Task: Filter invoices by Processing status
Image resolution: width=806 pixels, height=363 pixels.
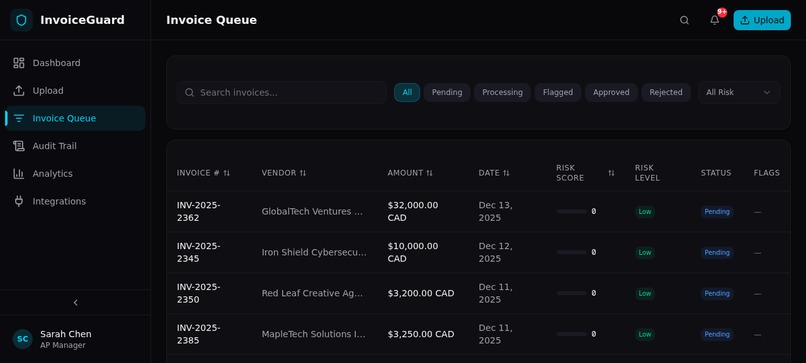Action: click(x=502, y=93)
